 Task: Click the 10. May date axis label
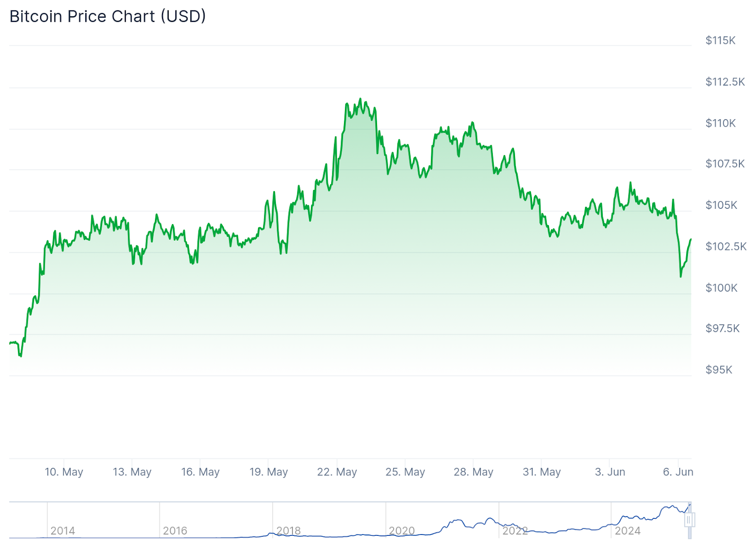coord(64,472)
